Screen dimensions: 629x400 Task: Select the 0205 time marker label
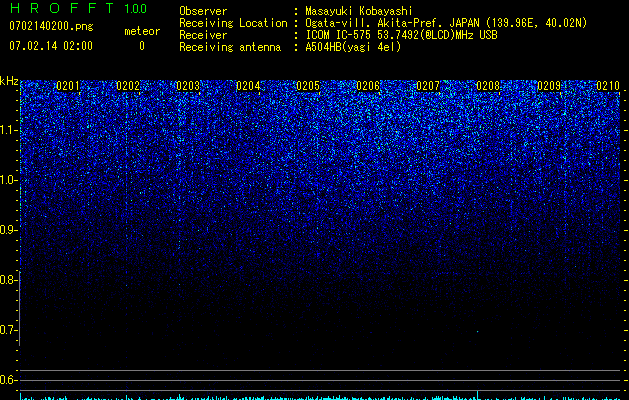click(308, 86)
